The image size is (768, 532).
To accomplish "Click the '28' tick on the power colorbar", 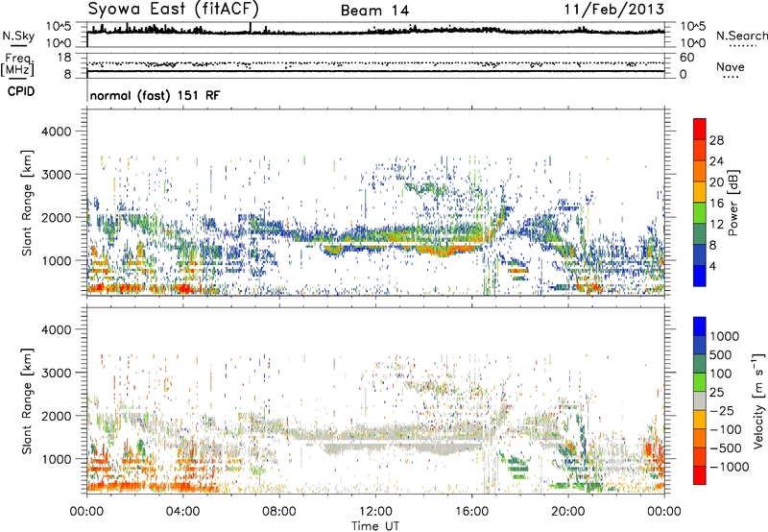I will pos(716,140).
